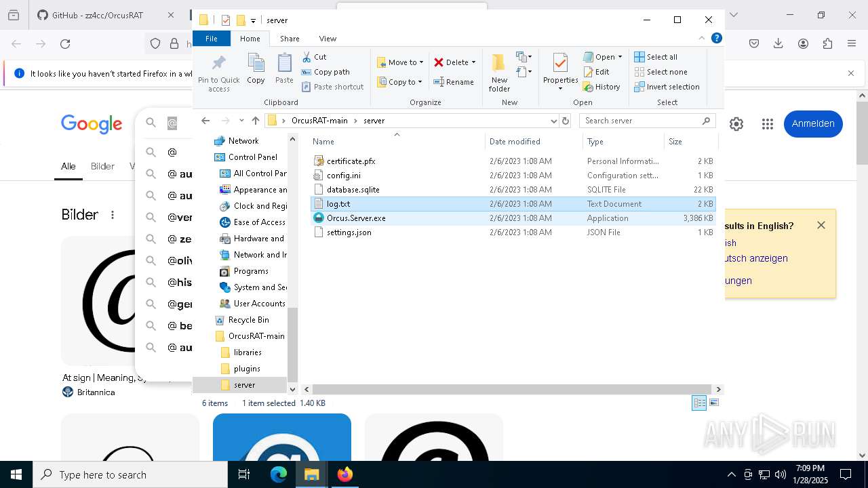This screenshot has width=868, height=488.
Task: Switch to the Share ribbon tab
Action: click(x=290, y=39)
